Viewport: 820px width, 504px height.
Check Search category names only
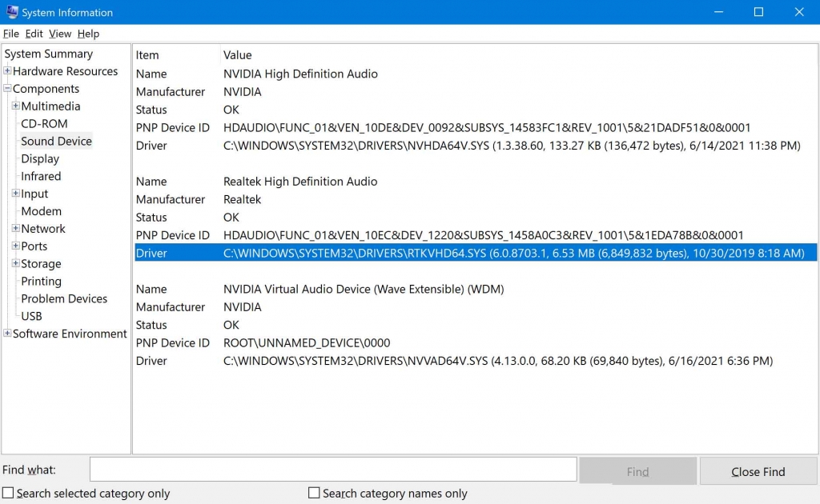[x=314, y=494]
